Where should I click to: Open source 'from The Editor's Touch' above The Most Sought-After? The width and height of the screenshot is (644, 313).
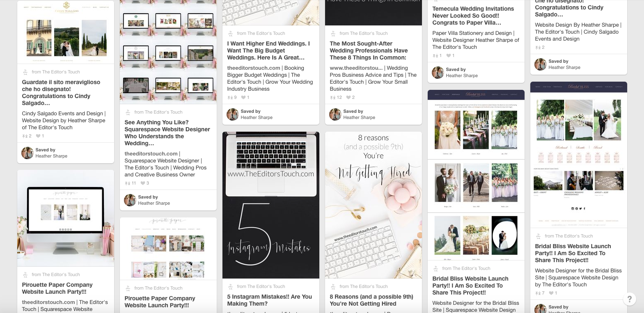coord(363,33)
